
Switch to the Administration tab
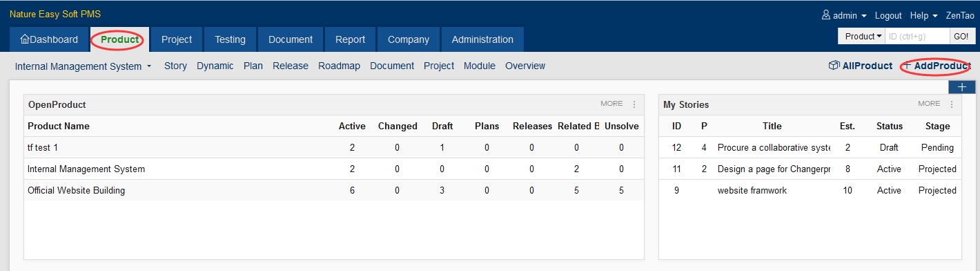coord(482,39)
